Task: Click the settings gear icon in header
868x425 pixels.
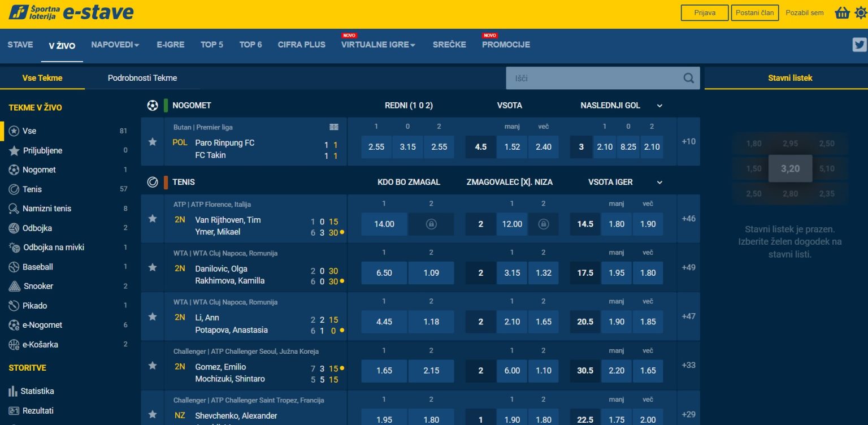Action: pos(860,13)
